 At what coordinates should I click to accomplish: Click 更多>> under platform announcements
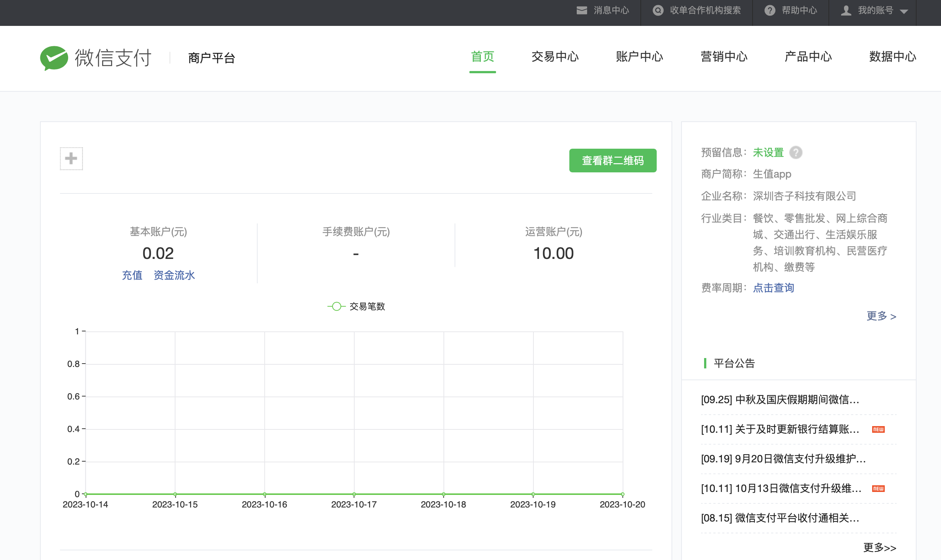click(880, 547)
